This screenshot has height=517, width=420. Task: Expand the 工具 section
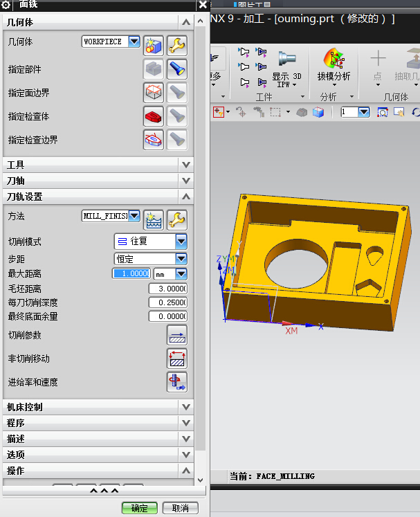pos(186,165)
